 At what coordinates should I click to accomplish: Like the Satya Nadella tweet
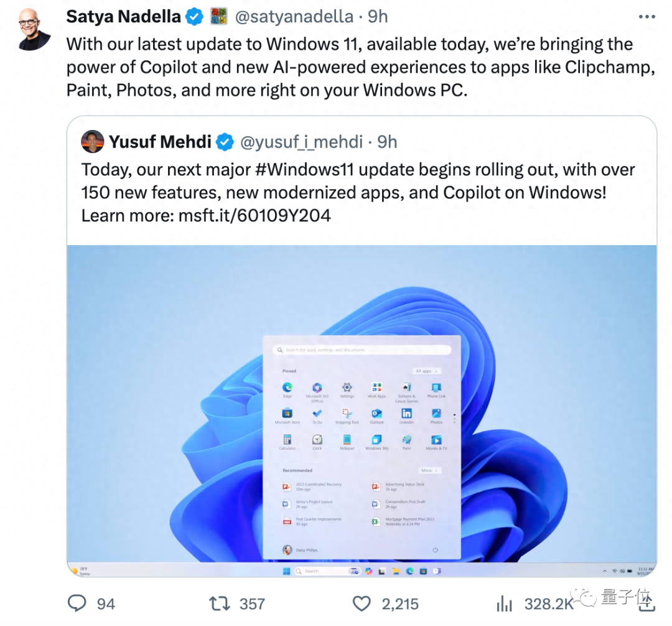coord(362,603)
